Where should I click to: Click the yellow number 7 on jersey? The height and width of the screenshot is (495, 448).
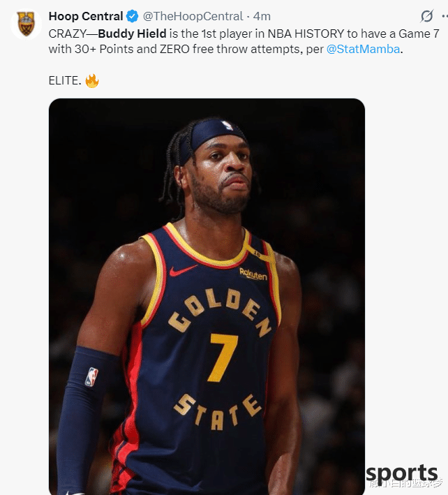point(223,357)
